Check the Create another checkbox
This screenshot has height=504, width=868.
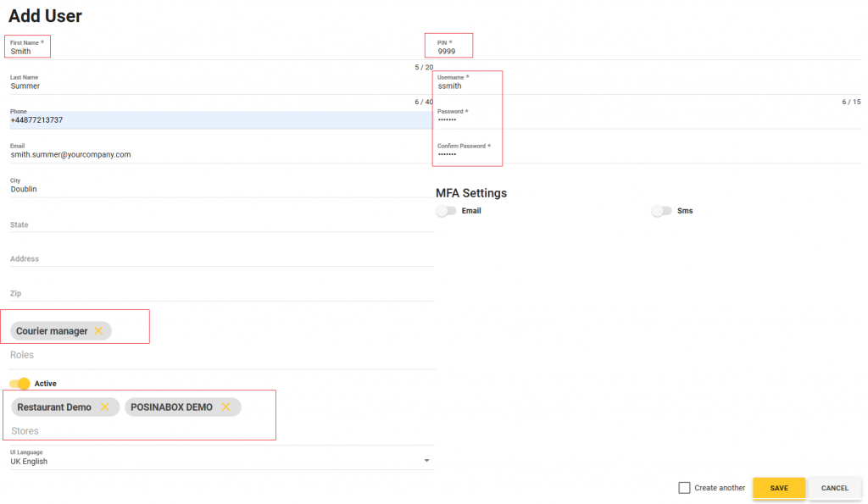point(684,488)
